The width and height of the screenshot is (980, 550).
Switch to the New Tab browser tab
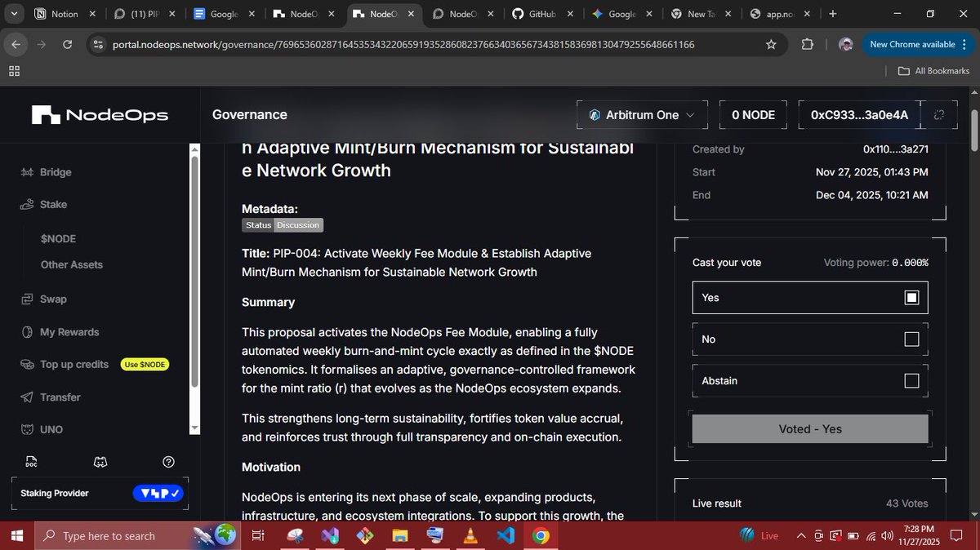tap(702, 14)
